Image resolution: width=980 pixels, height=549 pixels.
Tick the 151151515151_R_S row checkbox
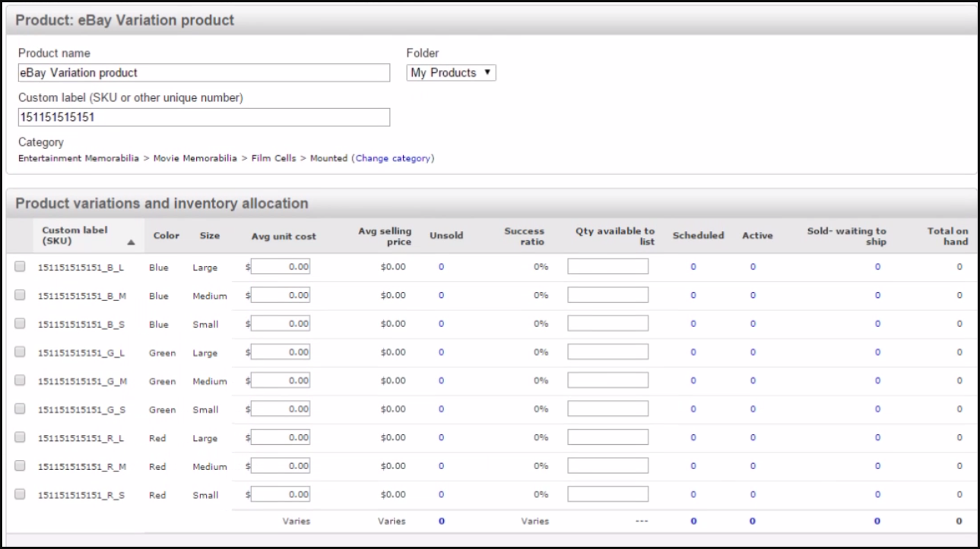click(21, 494)
